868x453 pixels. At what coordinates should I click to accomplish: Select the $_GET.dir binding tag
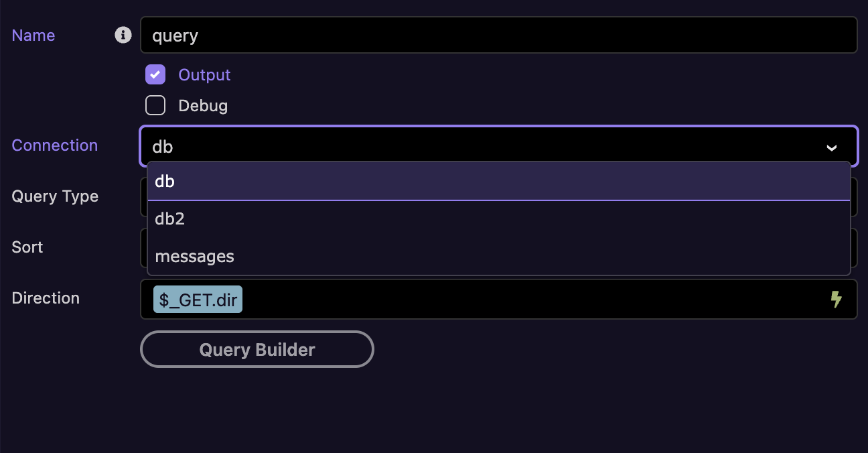click(x=198, y=299)
